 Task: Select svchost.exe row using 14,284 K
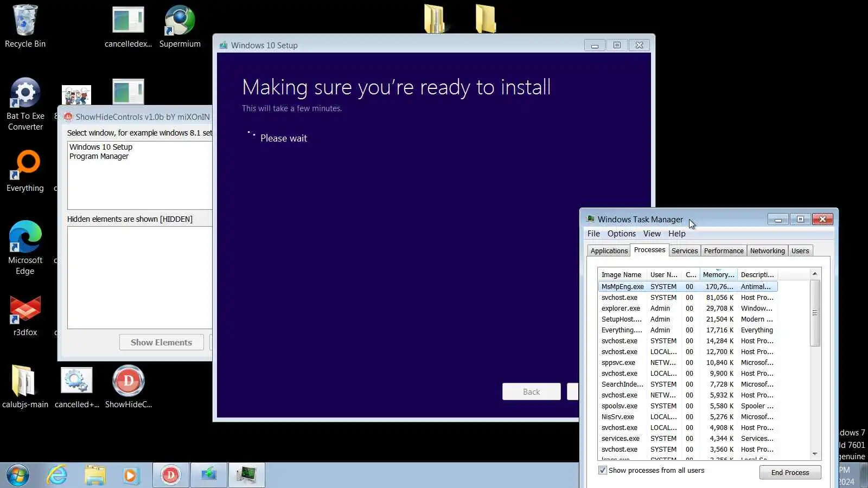click(687, 341)
